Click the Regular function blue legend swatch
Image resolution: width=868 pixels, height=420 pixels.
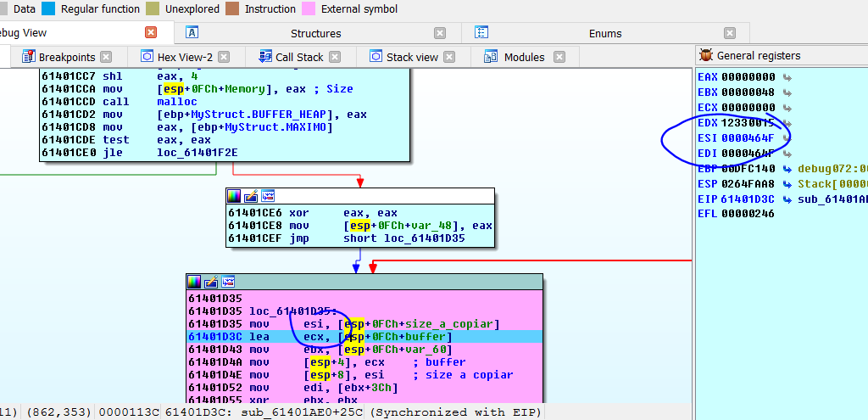48,8
